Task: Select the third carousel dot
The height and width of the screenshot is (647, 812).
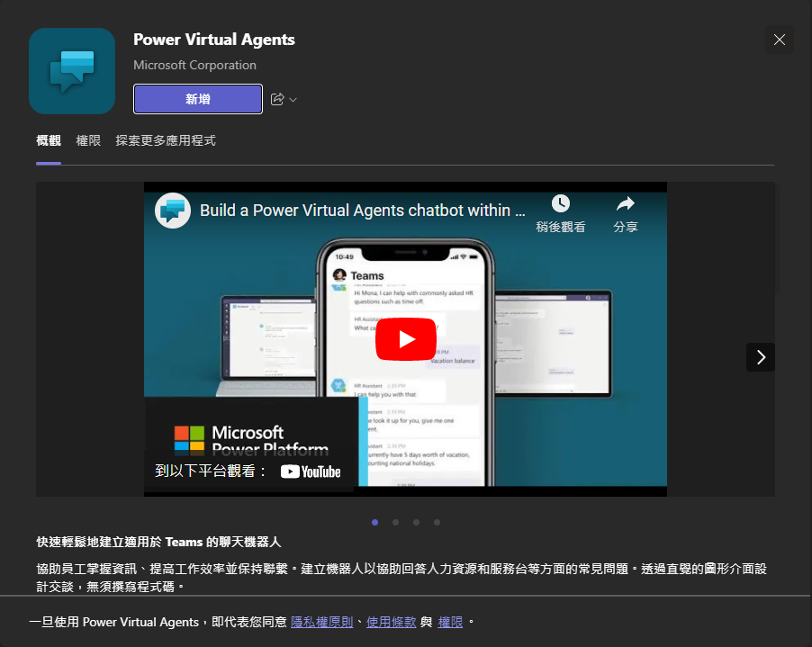Action: click(417, 522)
